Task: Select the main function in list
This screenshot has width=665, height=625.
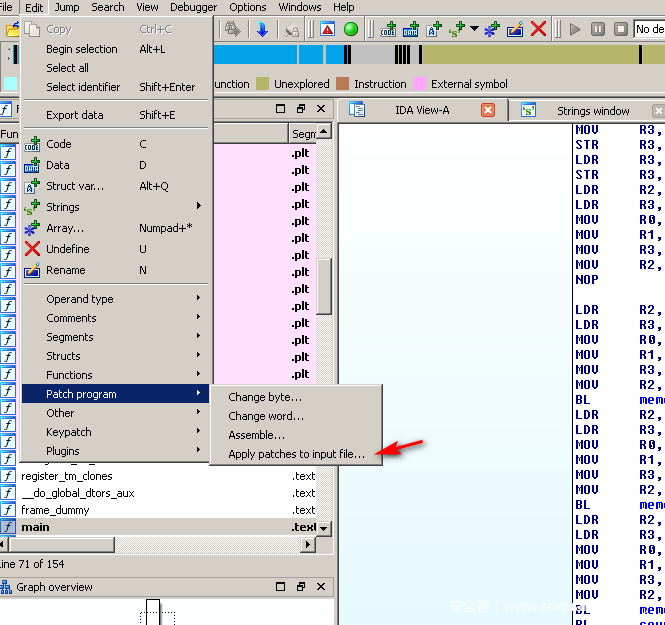Action: tap(36, 527)
